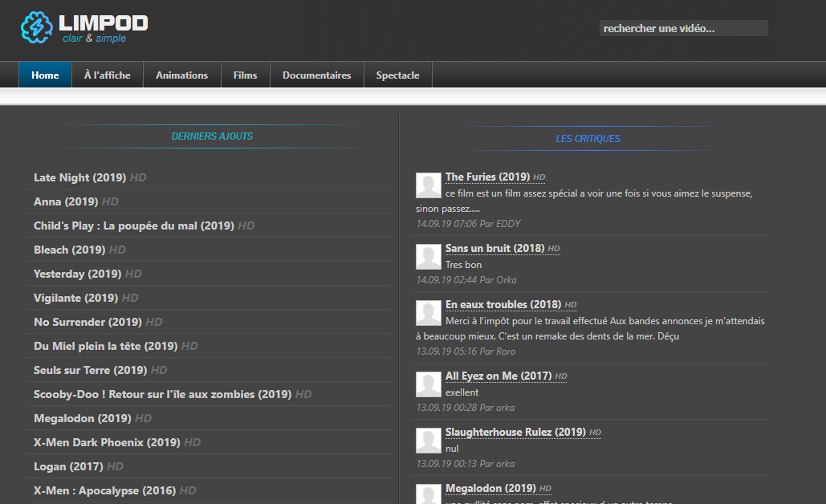Open the Spectacle section

click(397, 75)
